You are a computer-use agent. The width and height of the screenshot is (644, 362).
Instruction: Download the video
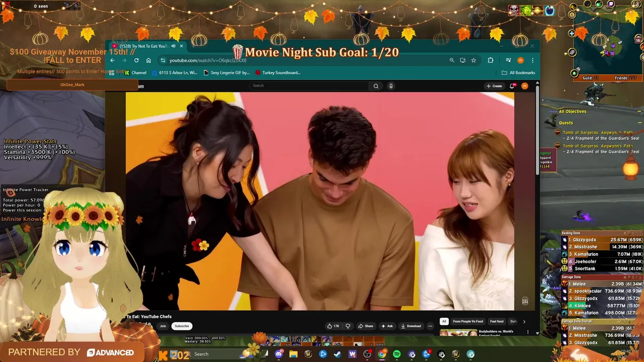tap(411, 326)
